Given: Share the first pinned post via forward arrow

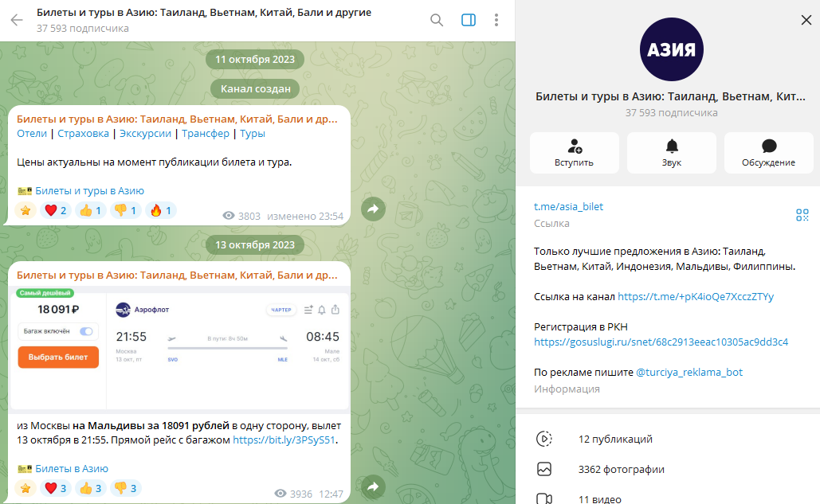Looking at the screenshot, I should click(374, 209).
